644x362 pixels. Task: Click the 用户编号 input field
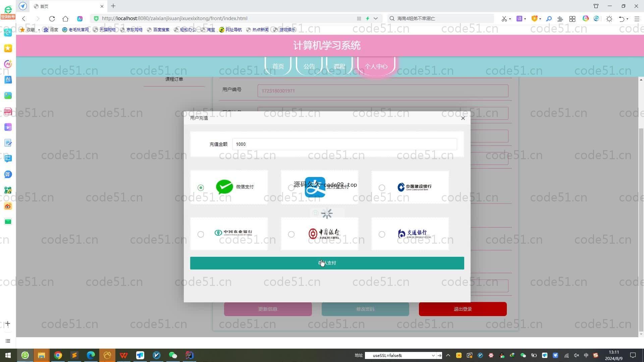click(383, 91)
